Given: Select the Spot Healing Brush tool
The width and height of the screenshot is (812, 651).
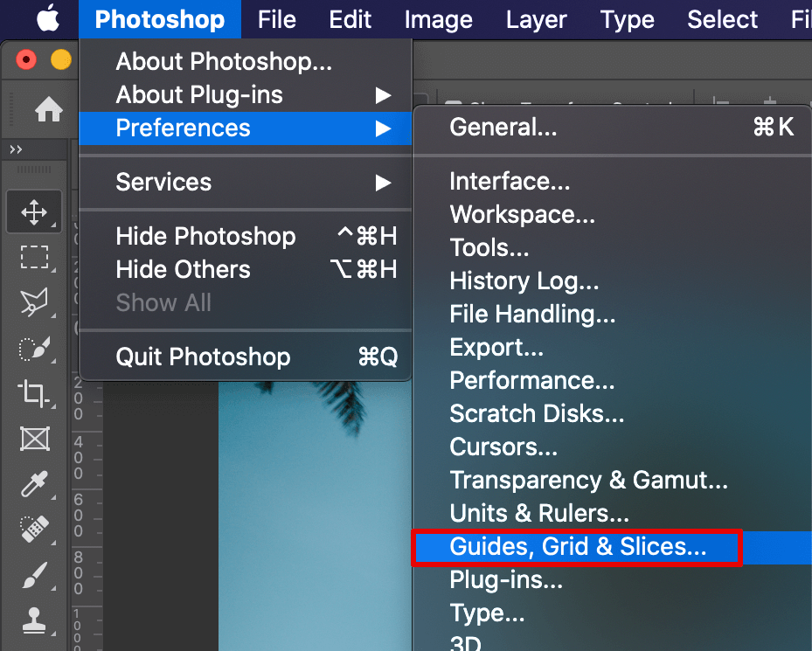Looking at the screenshot, I should [34, 530].
